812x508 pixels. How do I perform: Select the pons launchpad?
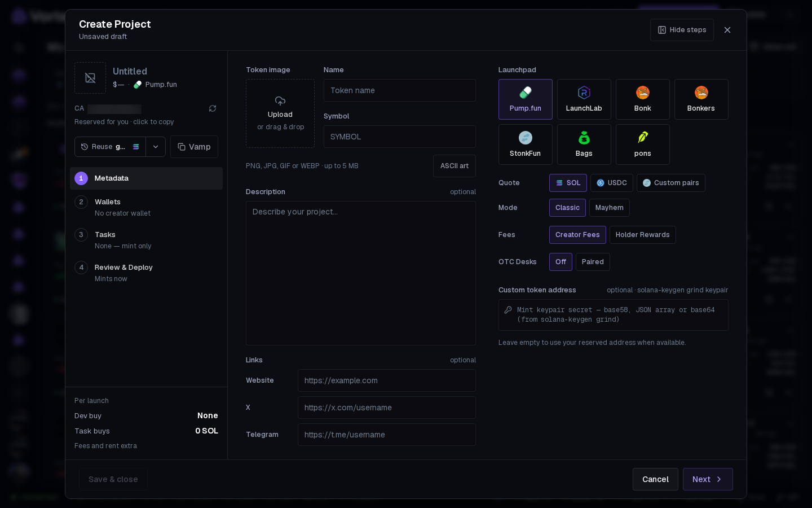642,144
